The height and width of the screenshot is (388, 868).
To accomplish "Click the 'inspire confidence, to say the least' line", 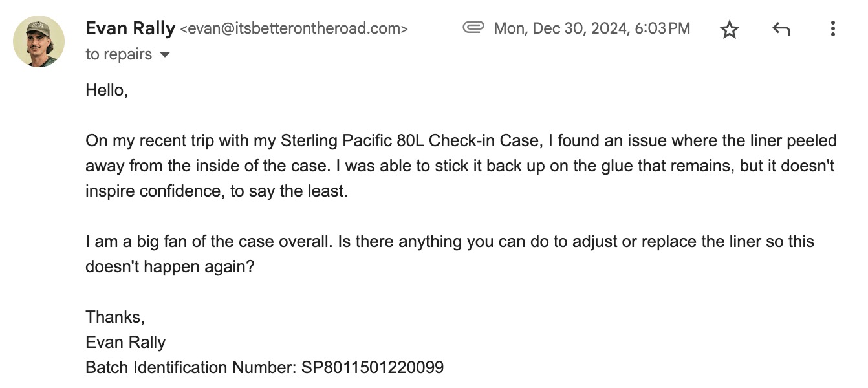I will (217, 191).
